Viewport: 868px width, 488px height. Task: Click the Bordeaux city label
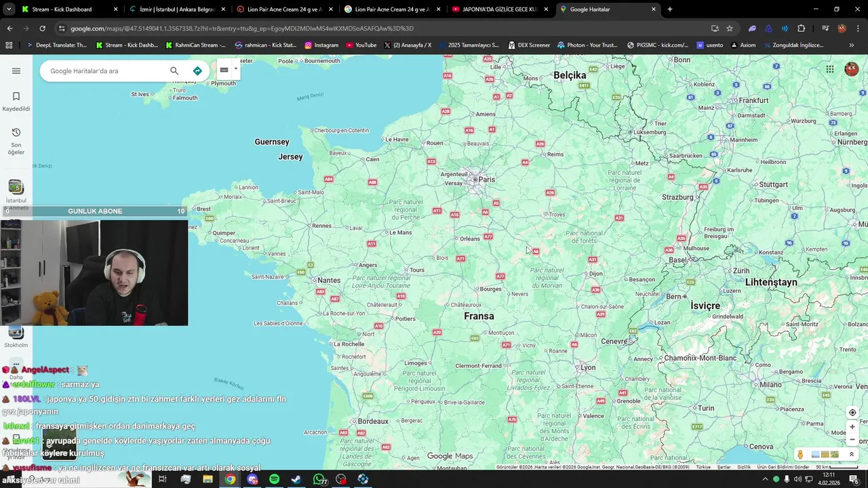click(373, 421)
